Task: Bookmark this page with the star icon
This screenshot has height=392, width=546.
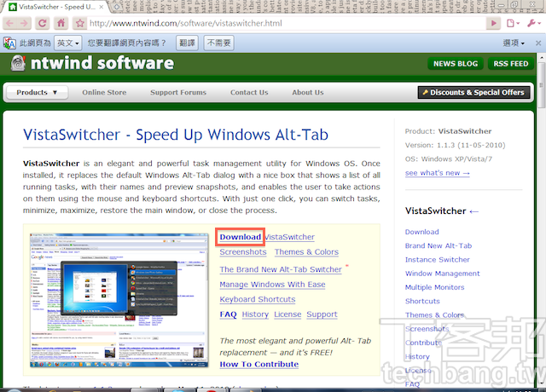Action: (x=79, y=23)
